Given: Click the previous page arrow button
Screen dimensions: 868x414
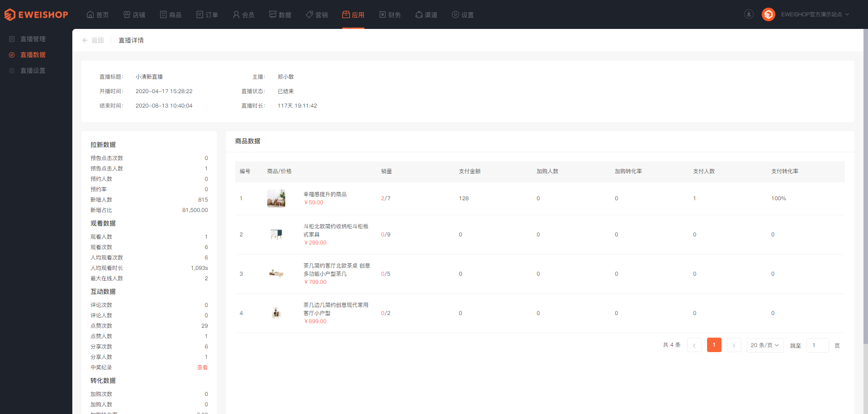Looking at the screenshot, I should click(694, 345).
